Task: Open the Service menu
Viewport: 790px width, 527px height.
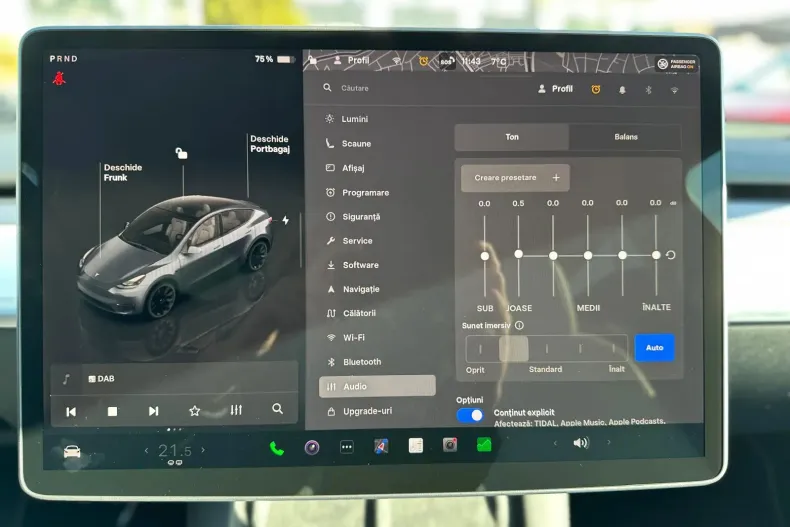Action: [350, 241]
